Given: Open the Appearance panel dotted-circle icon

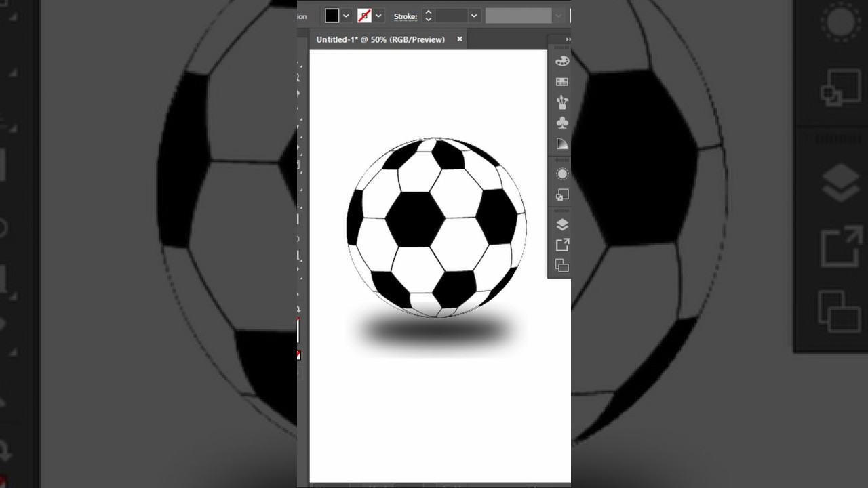Looking at the screenshot, I should pos(562,174).
